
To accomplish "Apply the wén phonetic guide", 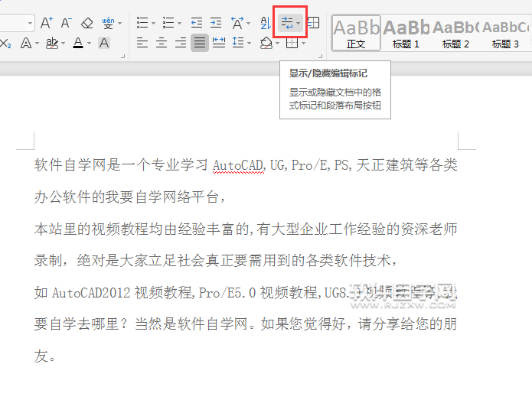I will [x=108, y=23].
